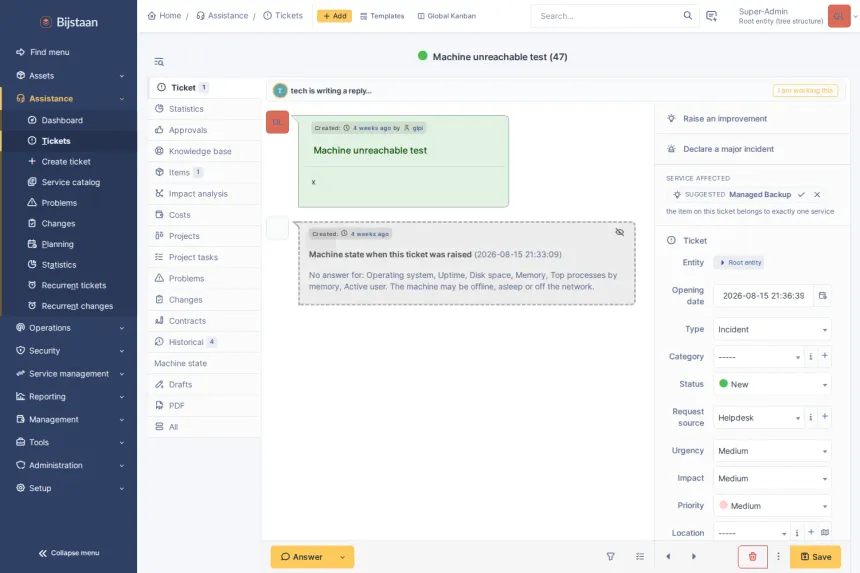Dismiss suggested Managed Backup service

(817, 195)
